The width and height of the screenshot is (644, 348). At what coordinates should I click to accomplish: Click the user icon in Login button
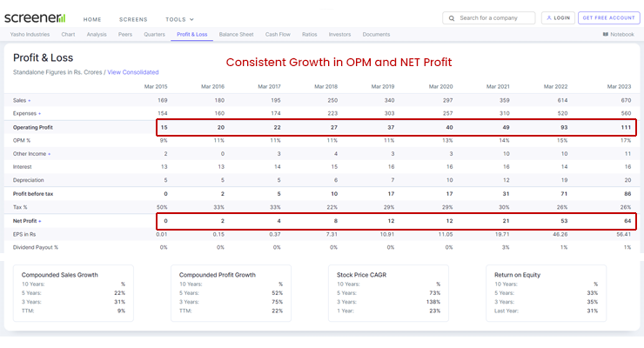click(x=548, y=17)
